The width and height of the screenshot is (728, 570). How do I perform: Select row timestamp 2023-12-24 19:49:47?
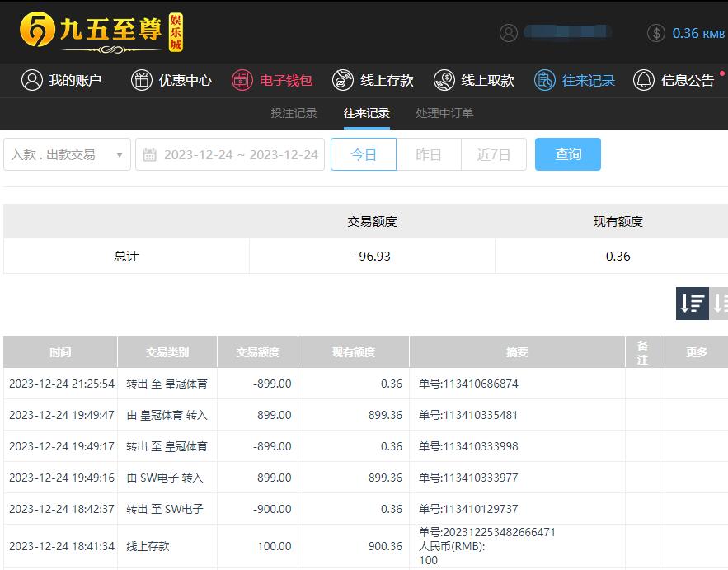pyautogui.click(x=62, y=415)
